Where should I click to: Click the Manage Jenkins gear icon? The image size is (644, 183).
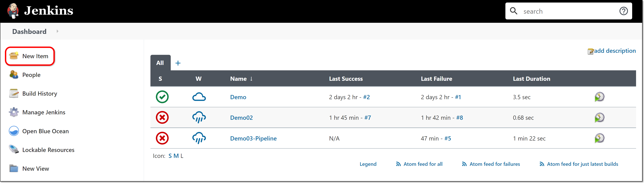click(14, 112)
